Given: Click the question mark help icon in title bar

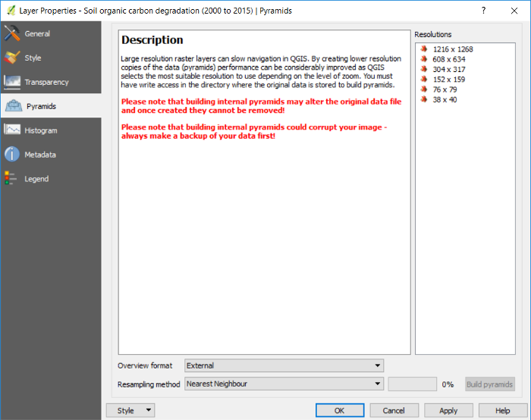Looking at the screenshot, I should tap(484, 11).
